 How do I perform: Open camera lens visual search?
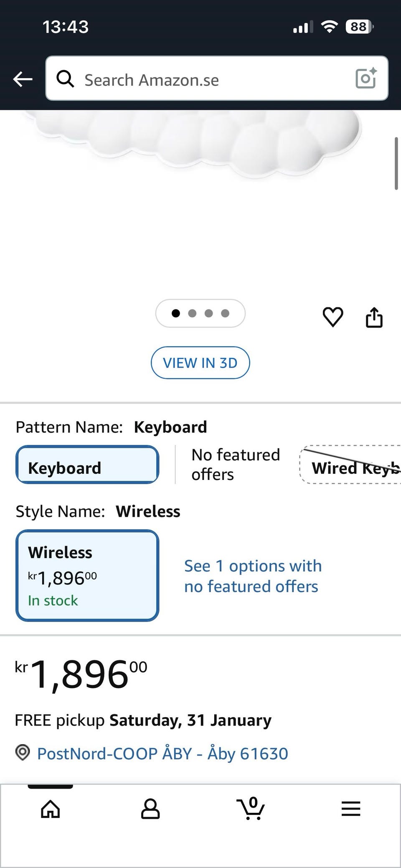(366, 78)
